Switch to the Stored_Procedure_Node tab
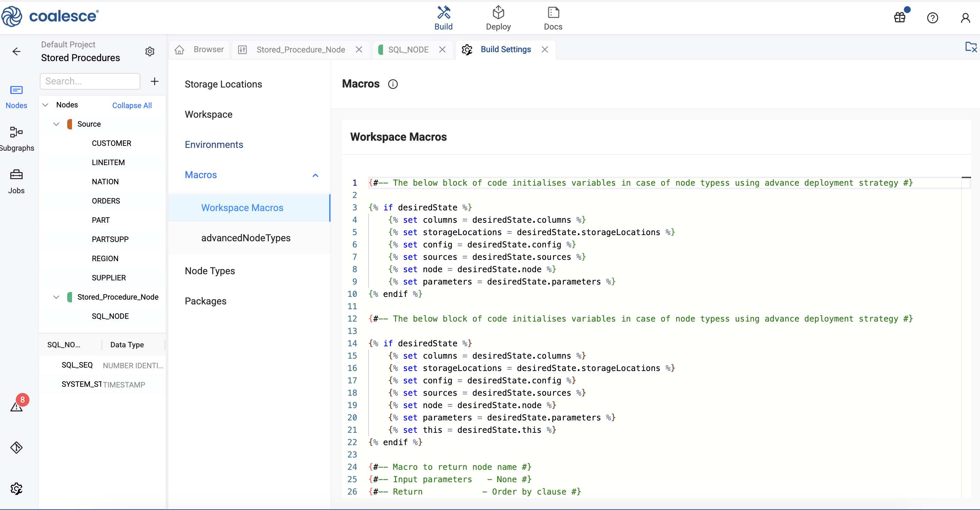This screenshot has height=510, width=980. (300, 49)
